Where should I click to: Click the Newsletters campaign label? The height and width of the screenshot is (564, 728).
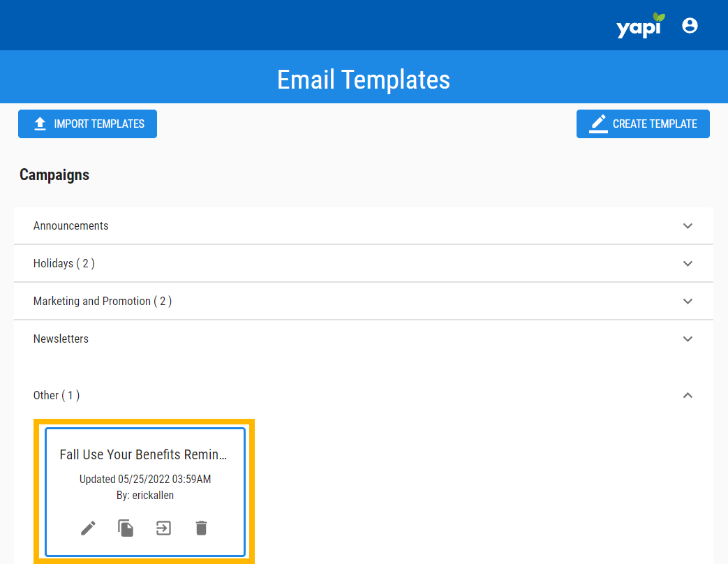click(61, 339)
